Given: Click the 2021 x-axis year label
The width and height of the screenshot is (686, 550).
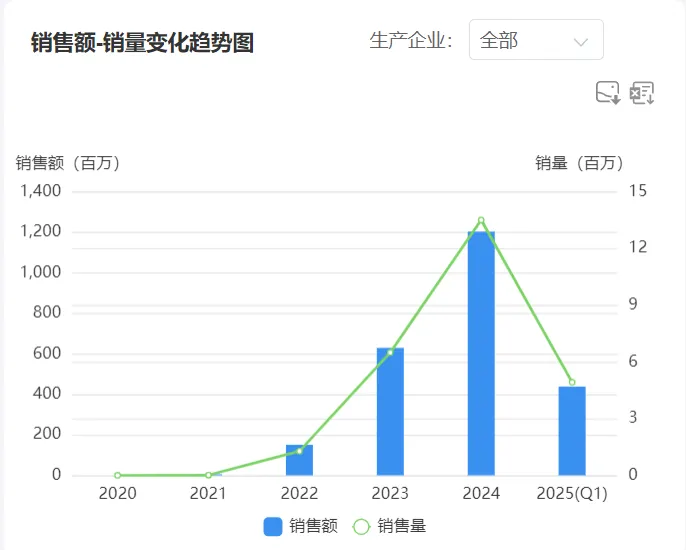Looking at the screenshot, I should (x=208, y=493).
